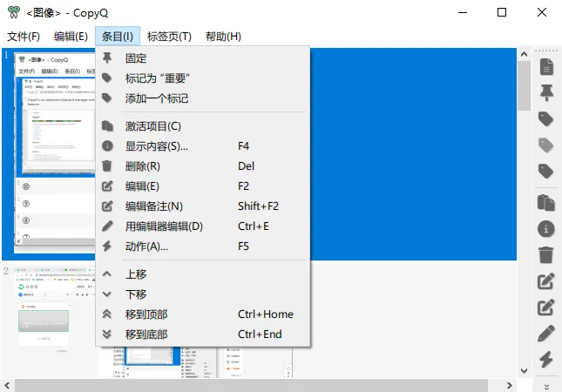Click the edit icon beside 编辑备注(N)
The height and width of the screenshot is (392, 562).
coord(107,206)
